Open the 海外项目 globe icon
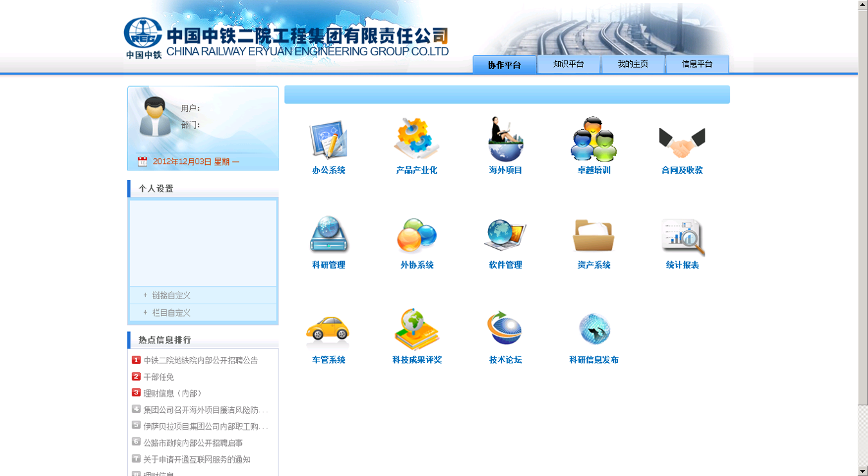868x476 pixels. pos(505,140)
